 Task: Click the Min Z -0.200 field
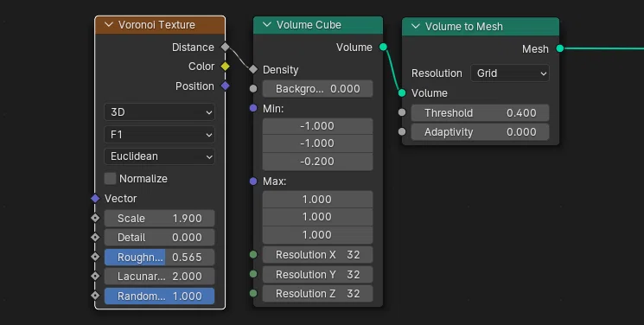[x=317, y=162]
